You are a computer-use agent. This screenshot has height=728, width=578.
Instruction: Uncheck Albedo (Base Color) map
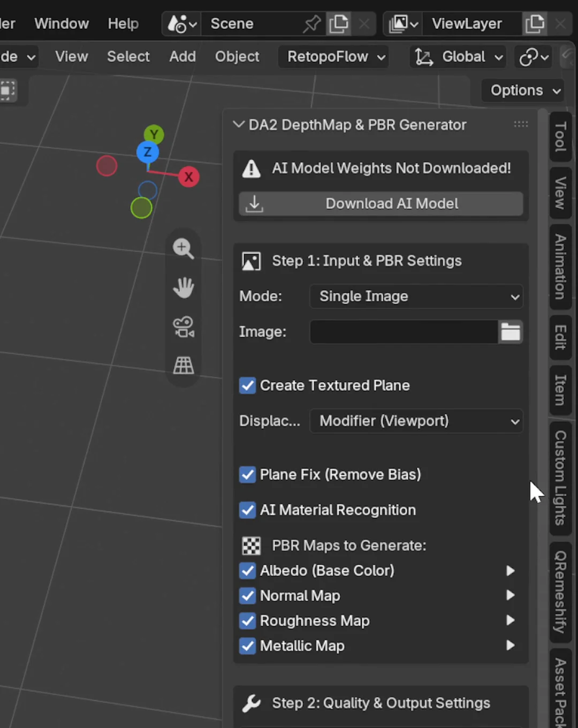pos(247,571)
